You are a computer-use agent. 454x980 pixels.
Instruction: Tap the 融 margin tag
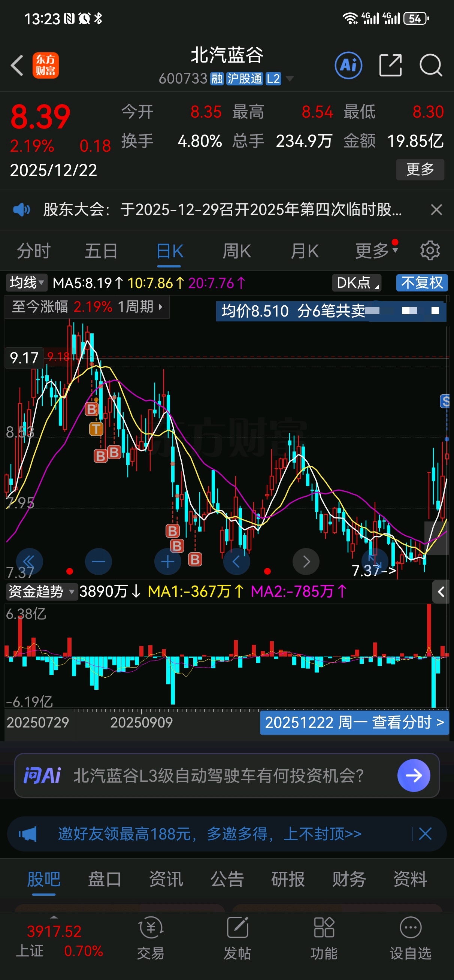(217, 79)
